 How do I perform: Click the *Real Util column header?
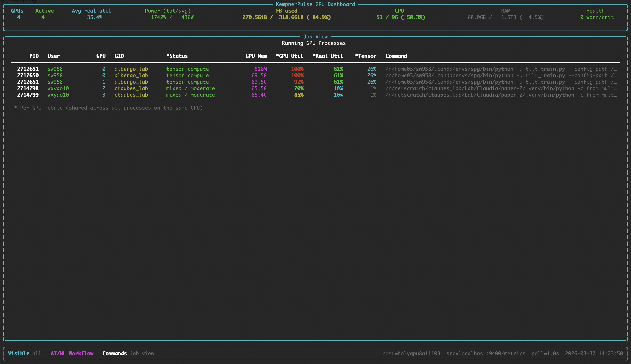[x=327, y=56]
